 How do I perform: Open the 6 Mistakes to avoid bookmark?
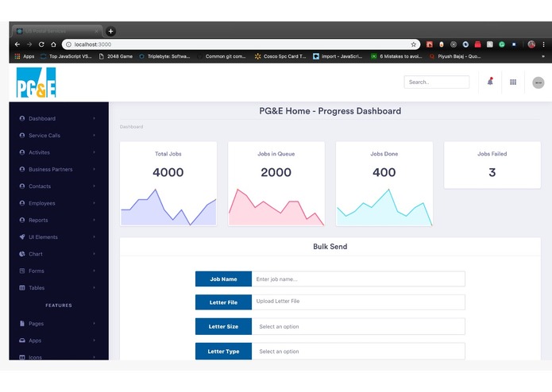coord(397,56)
